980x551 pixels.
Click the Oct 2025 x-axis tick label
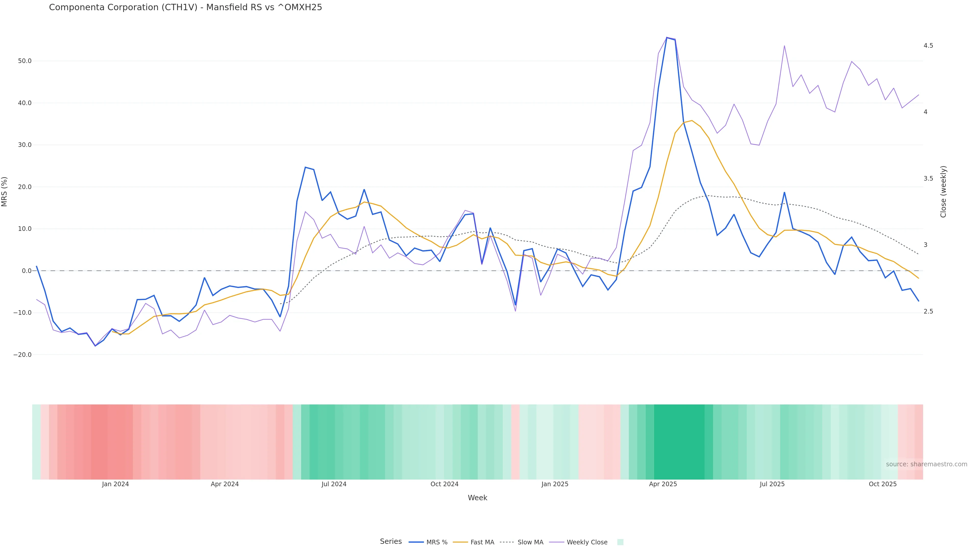883,484
